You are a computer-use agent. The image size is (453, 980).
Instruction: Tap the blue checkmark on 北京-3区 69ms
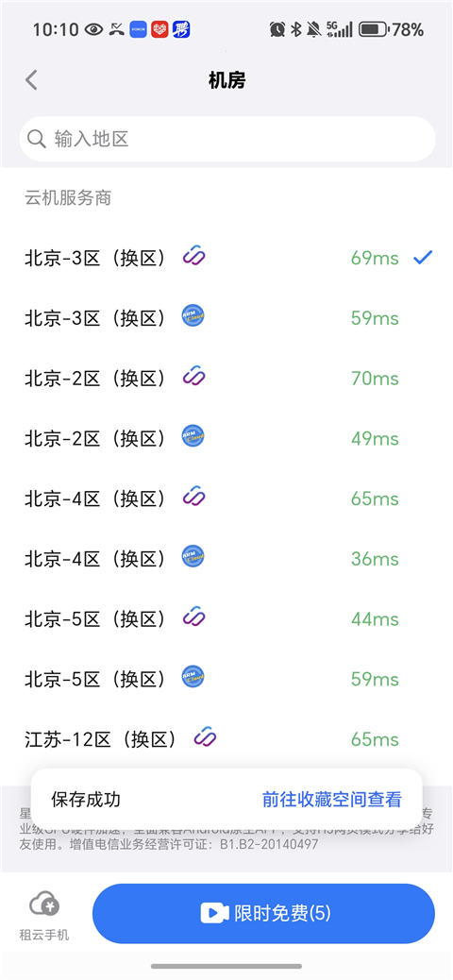point(423,257)
